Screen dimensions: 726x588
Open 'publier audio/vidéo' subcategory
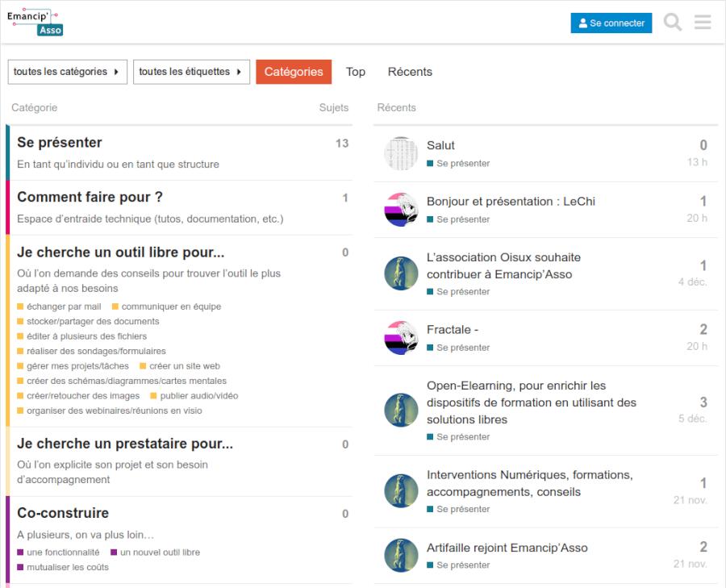pos(194,396)
